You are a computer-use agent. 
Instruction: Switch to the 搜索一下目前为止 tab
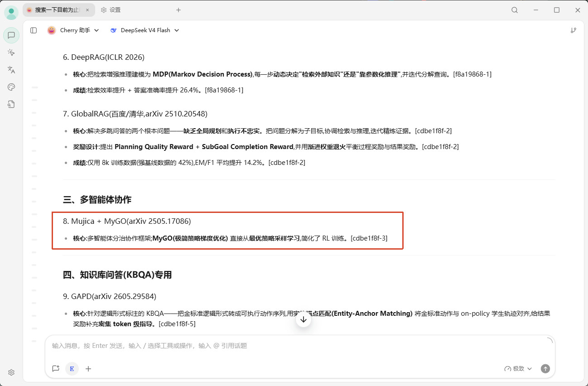tap(58, 10)
